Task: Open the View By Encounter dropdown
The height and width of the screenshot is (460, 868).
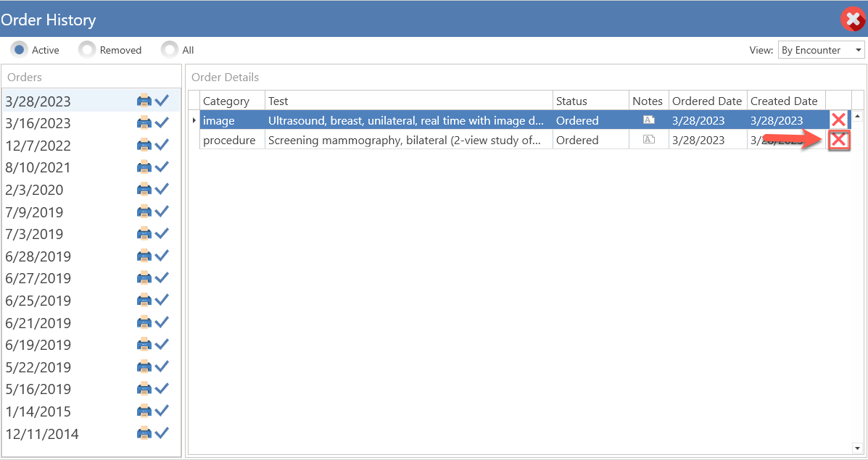Action: (821, 50)
